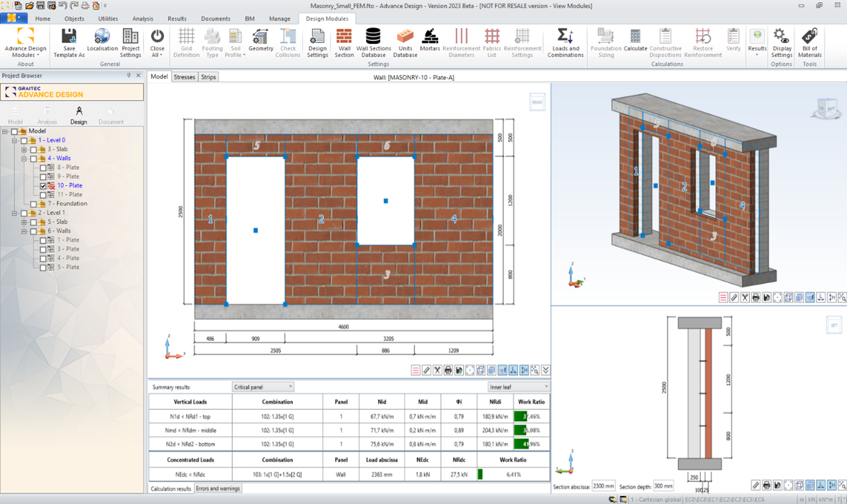Image resolution: width=847 pixels, height=504 pixels.
Task: Click zoom search icon in front view toolbar
Action: (x=535, y=370)
